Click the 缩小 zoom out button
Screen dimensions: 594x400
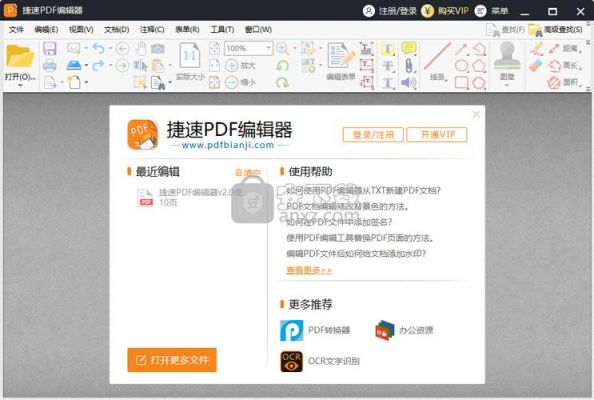[240, 82]
